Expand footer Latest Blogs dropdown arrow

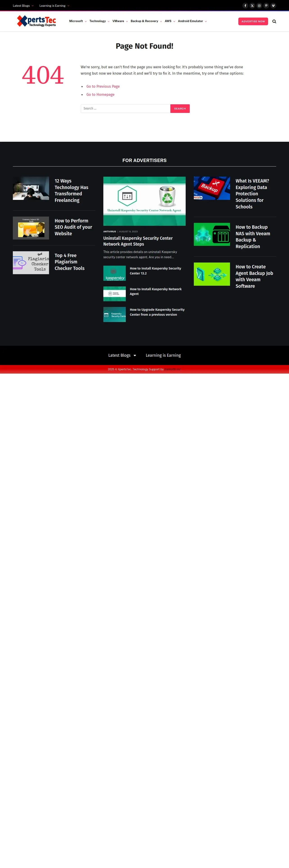pyautogui.click(x=135, y=356)
